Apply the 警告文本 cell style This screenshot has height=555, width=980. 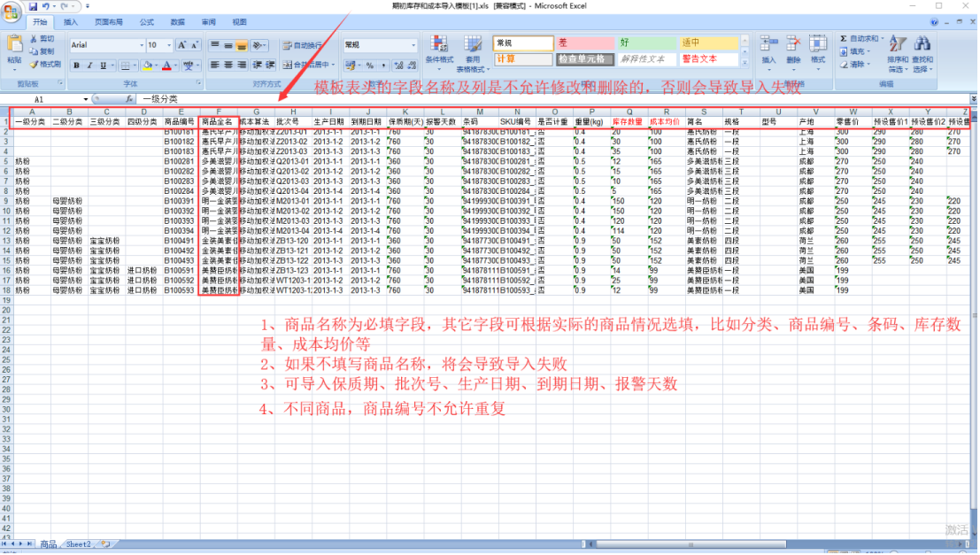coord(709,59)
